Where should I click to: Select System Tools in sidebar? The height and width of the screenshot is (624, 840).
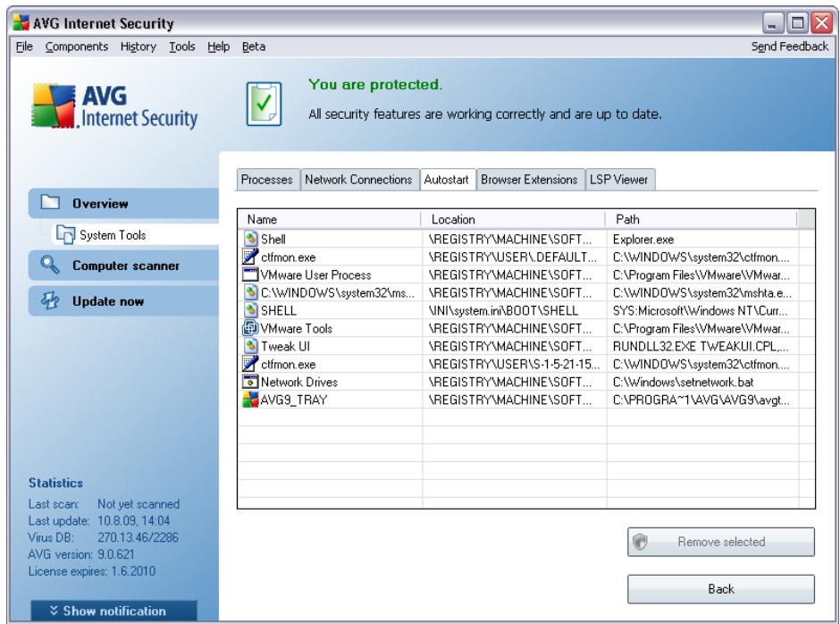click(135, 235)
